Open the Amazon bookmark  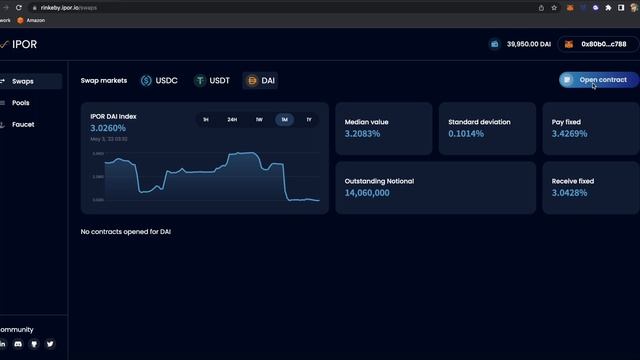[31, 20]
